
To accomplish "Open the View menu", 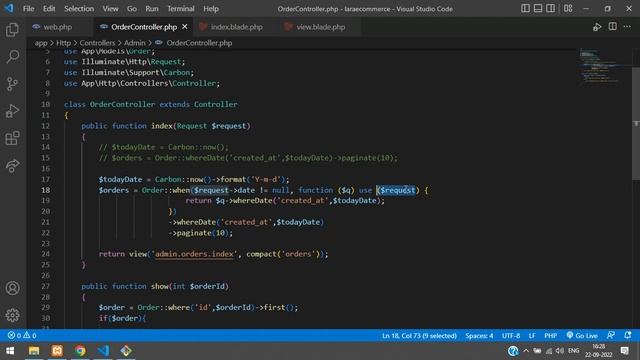I will pyautogui.click(x=110, y=9).
